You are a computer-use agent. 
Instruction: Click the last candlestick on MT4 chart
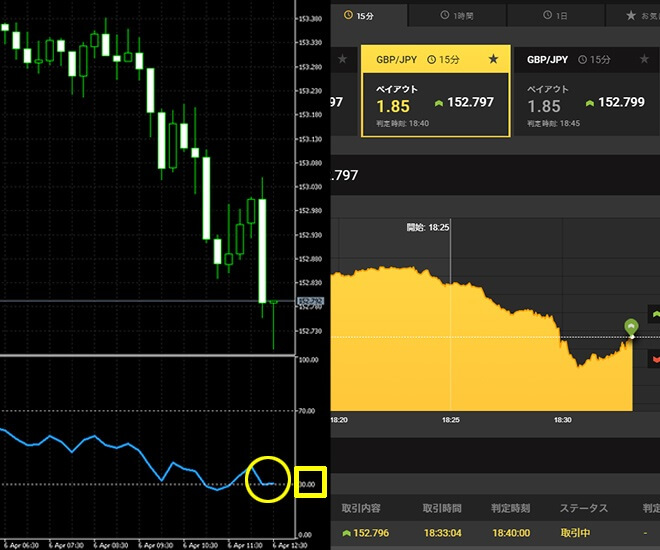pyautogui.click(x=274, y=324)
